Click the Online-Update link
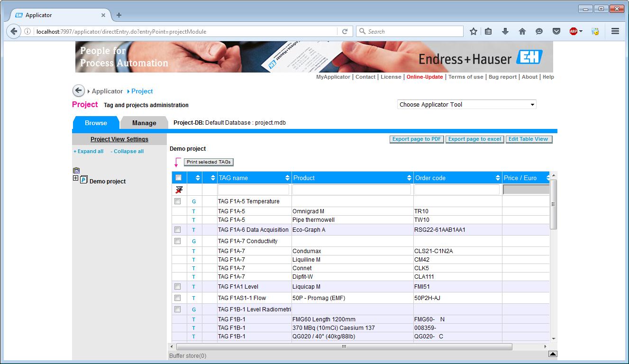The width and height of the screenshot is (629, 364). [425, 77]
